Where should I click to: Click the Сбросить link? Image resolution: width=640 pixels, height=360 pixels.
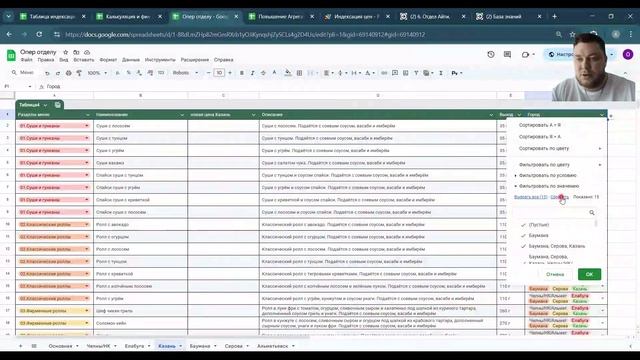tap(559, 197)
